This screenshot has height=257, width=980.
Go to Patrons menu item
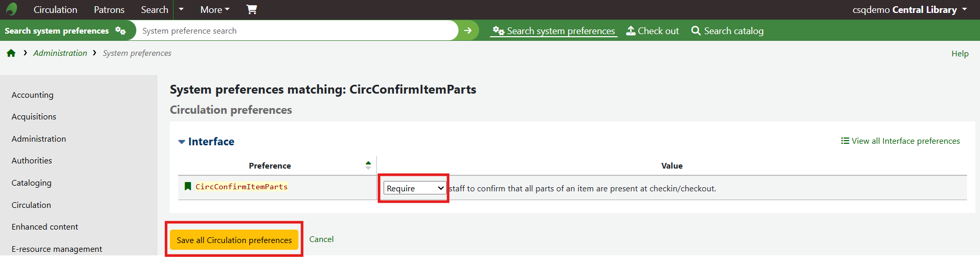109,9
